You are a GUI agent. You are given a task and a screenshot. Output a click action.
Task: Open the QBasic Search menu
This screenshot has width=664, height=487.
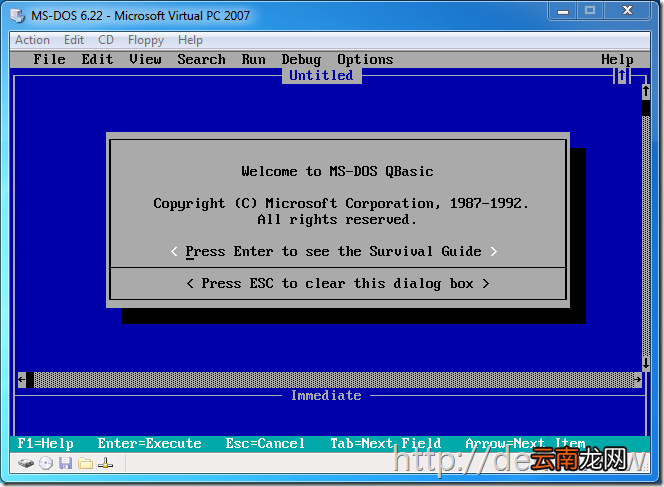click(x=201, y=59)
